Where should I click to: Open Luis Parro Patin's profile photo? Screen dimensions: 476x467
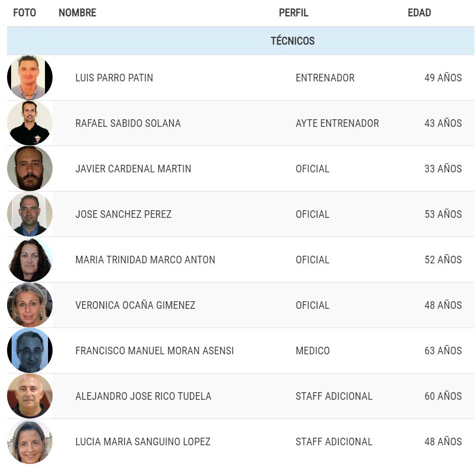[x=30, y=77]
